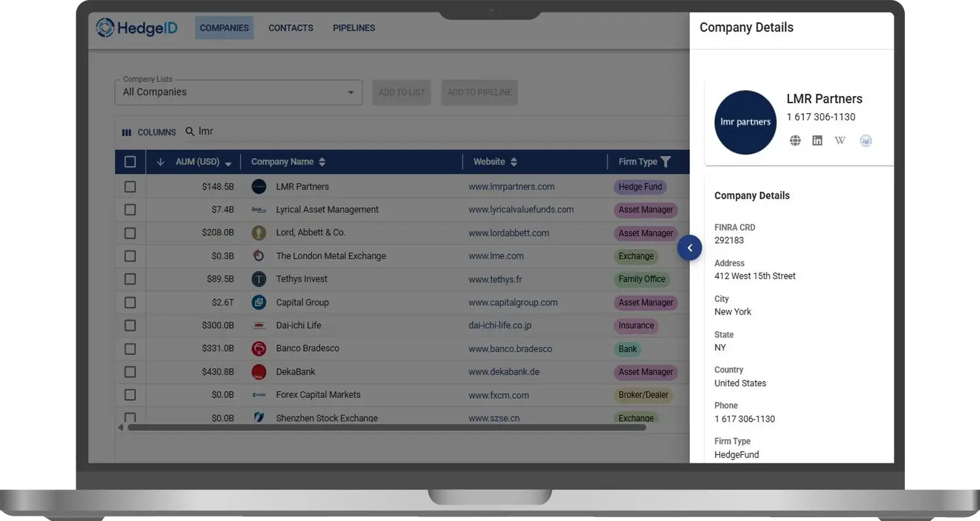This screenshot has width=980, height=521.
Task: Click the table horizontal scrollbar
Action: 387,428
